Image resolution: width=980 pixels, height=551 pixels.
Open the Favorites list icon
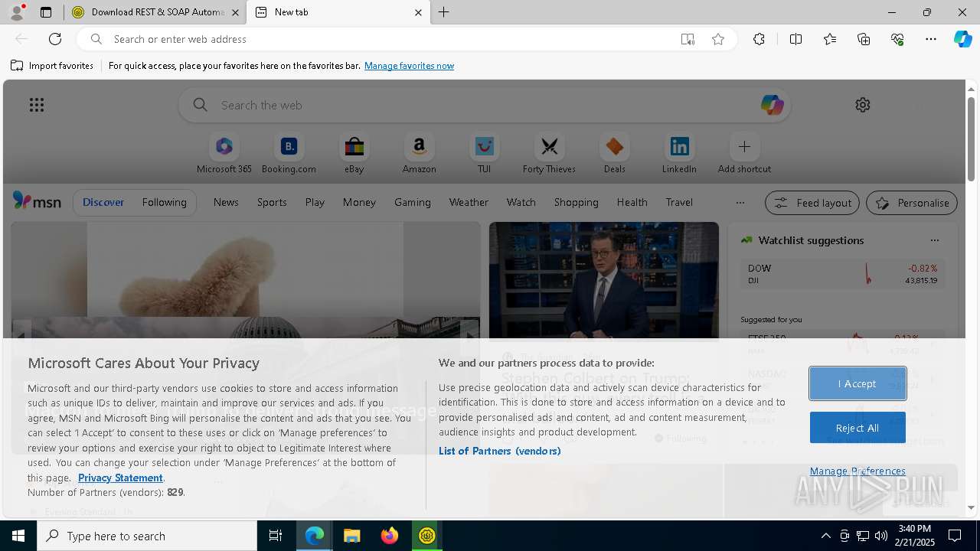pos(830,39)
